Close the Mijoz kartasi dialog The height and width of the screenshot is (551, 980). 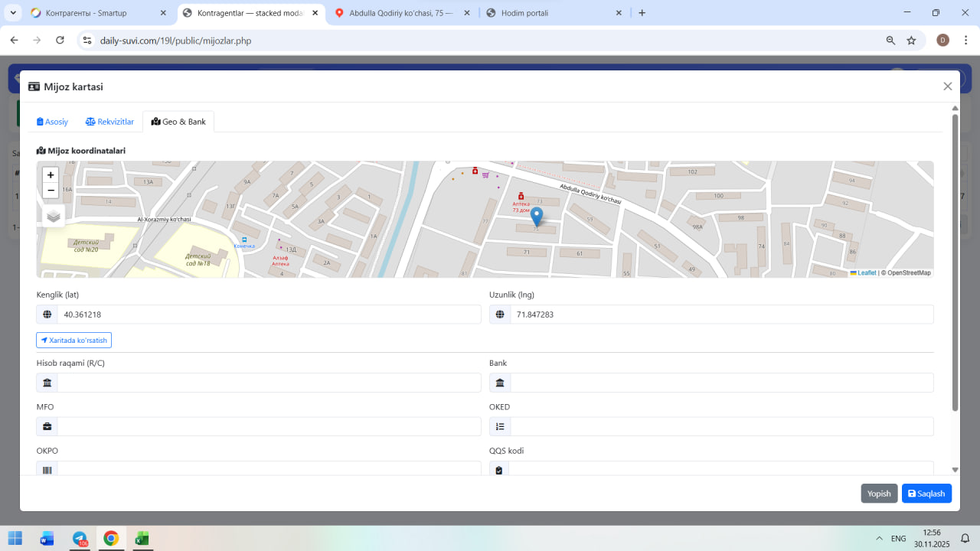(947, 86)
